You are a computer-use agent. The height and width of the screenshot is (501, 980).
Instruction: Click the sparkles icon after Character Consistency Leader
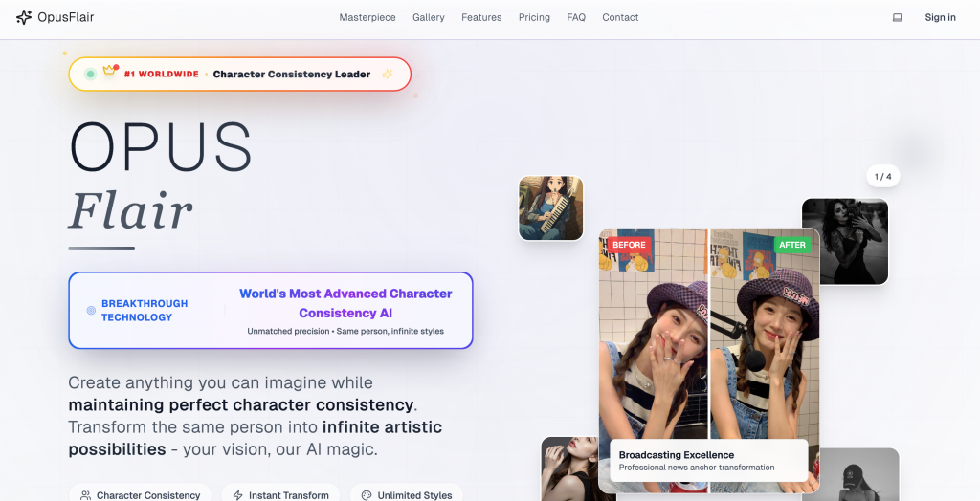click(x=388, y=75)
